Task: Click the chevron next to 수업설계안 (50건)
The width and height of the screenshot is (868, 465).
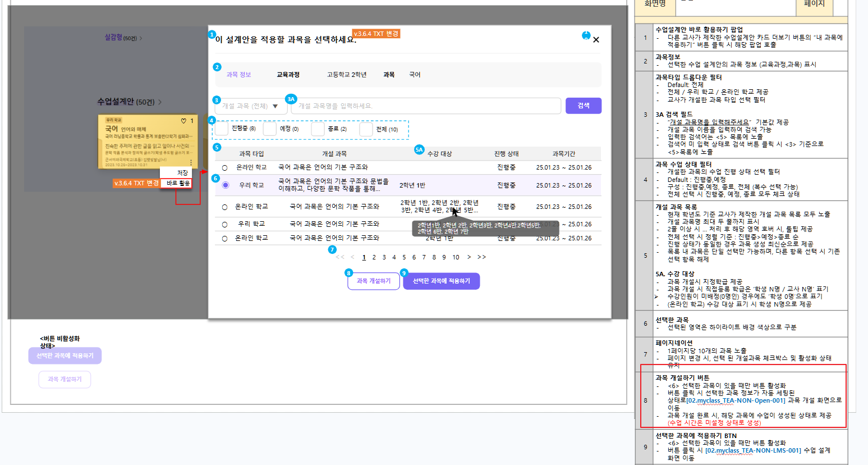Action: [160, 102]
